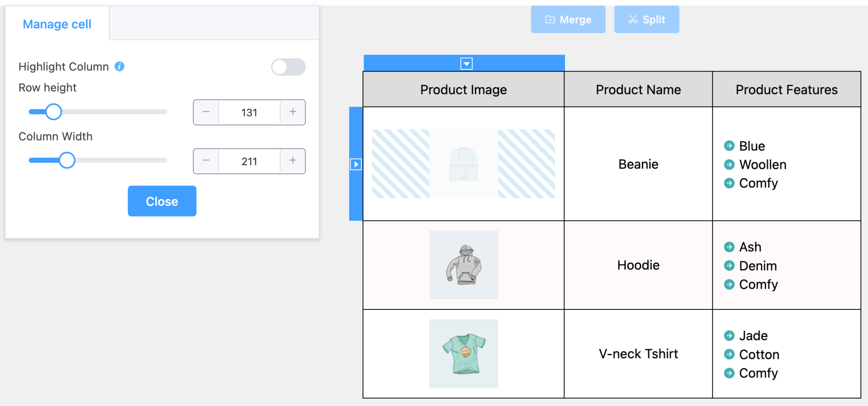The width and height of the screenshot is (868, 406).
Task: Click the plus icon to increase Column Width
Action: 292,161
